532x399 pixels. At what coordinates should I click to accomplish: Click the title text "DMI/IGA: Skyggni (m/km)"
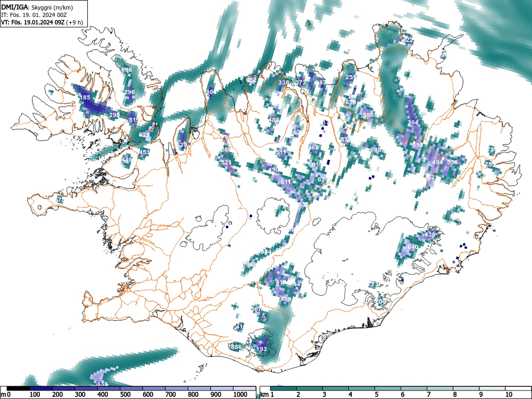click(37, 7)
